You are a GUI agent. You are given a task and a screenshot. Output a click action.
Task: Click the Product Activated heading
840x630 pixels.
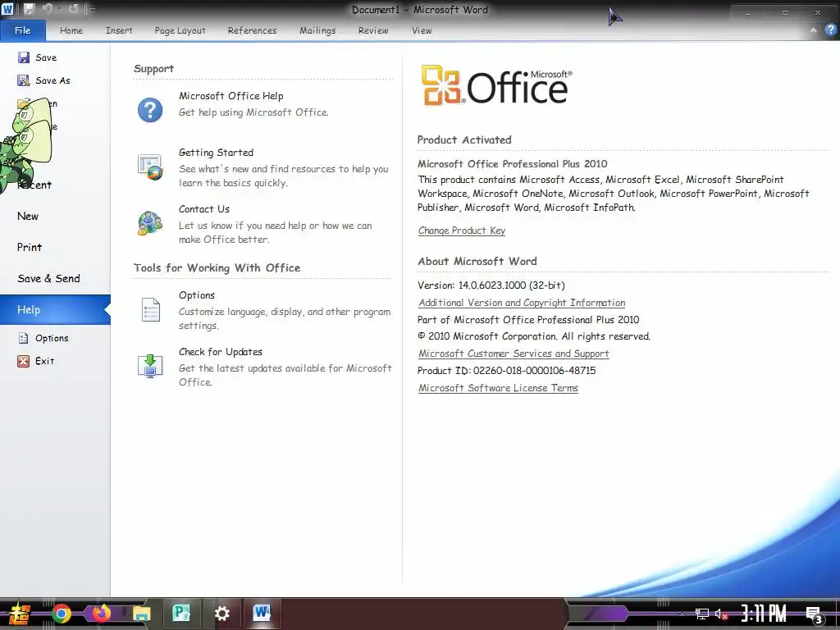tap(464, 139)
